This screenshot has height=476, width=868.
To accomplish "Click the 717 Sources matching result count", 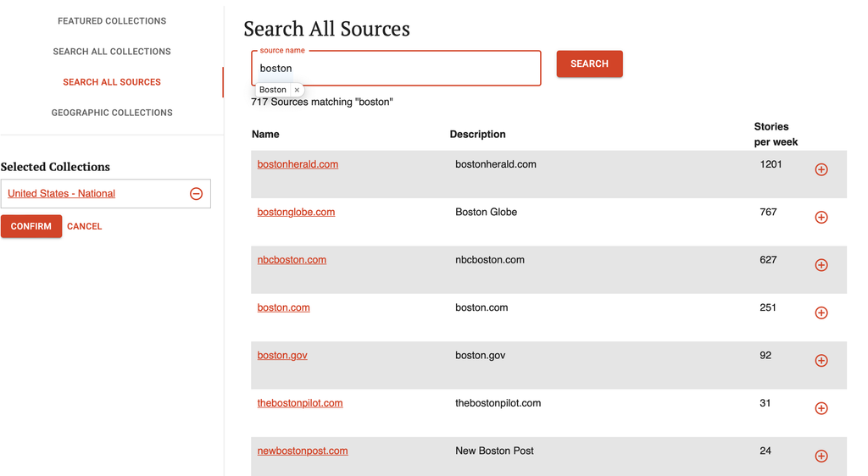I will pos(322,102).
